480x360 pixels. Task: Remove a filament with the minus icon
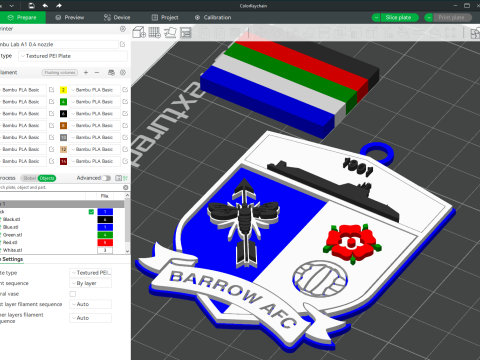coord(97,72)
